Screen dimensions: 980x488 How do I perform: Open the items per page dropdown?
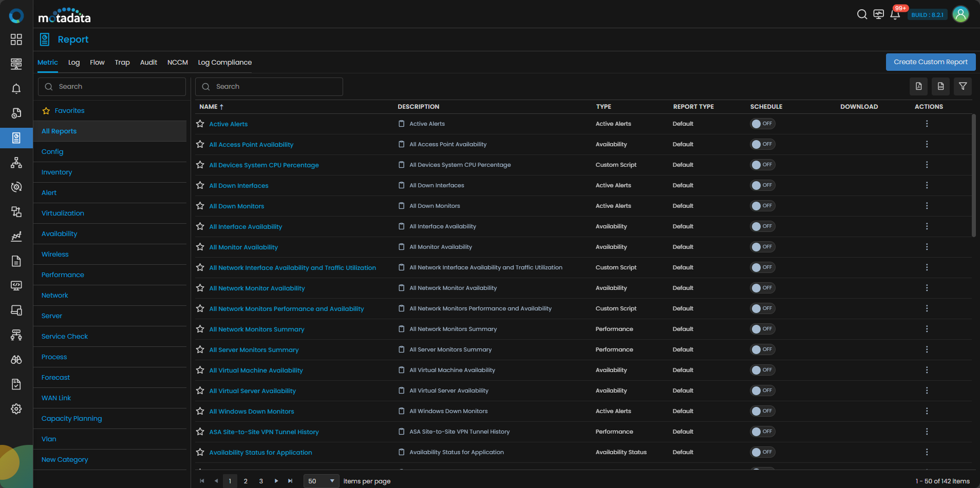322,481
